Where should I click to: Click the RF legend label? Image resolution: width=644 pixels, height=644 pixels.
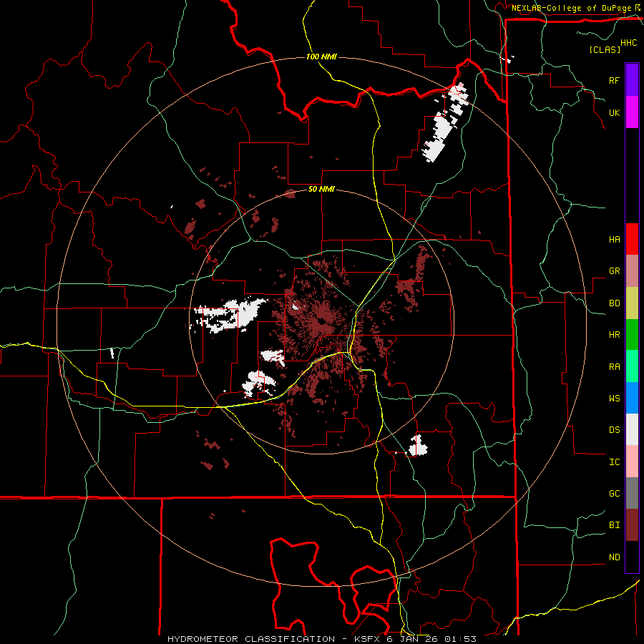tap(614, 80)
